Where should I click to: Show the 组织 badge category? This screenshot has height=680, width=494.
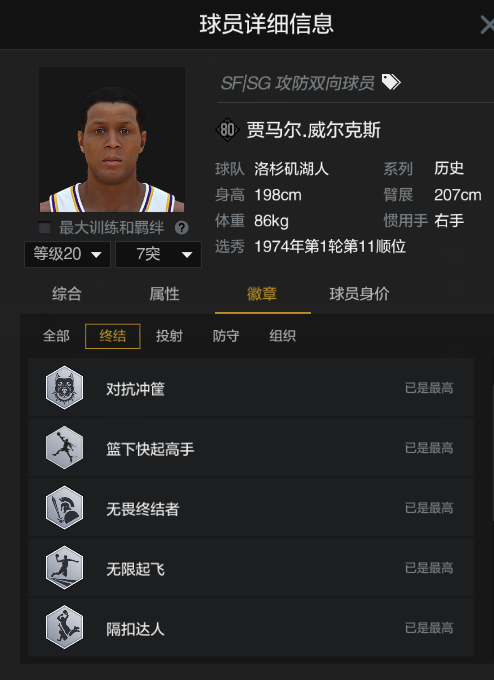(x=282, y=336)
